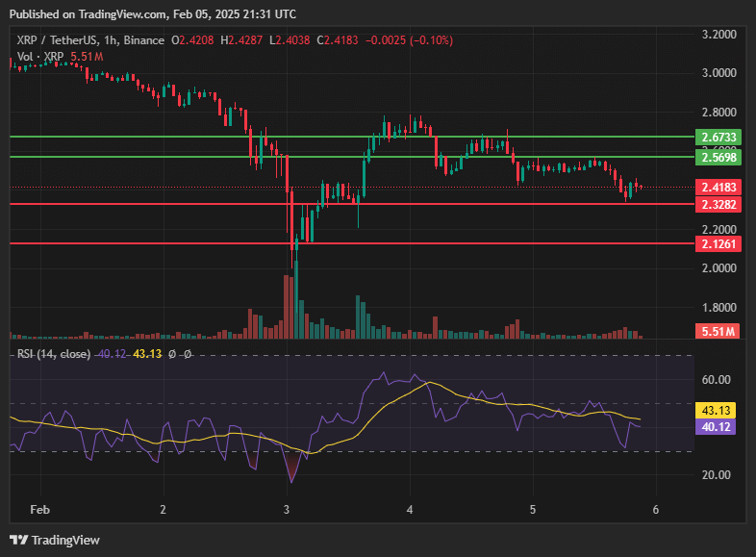
Task: Click the Binance exchange name in header
Action: [145, 40]
